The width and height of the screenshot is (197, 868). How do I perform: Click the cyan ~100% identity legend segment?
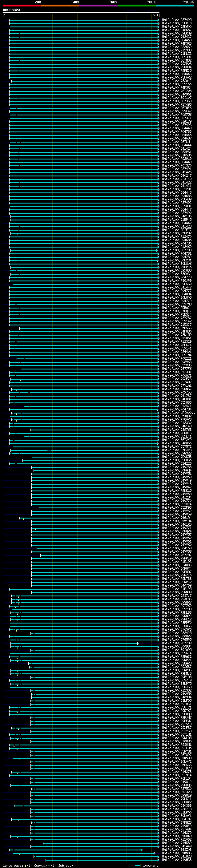click(x=175, y=6)
